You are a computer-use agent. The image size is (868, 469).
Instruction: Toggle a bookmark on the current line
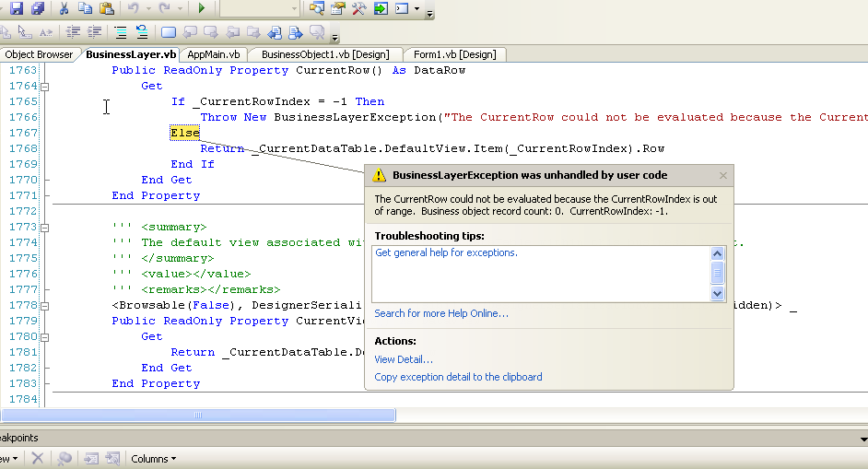(169, 32)
